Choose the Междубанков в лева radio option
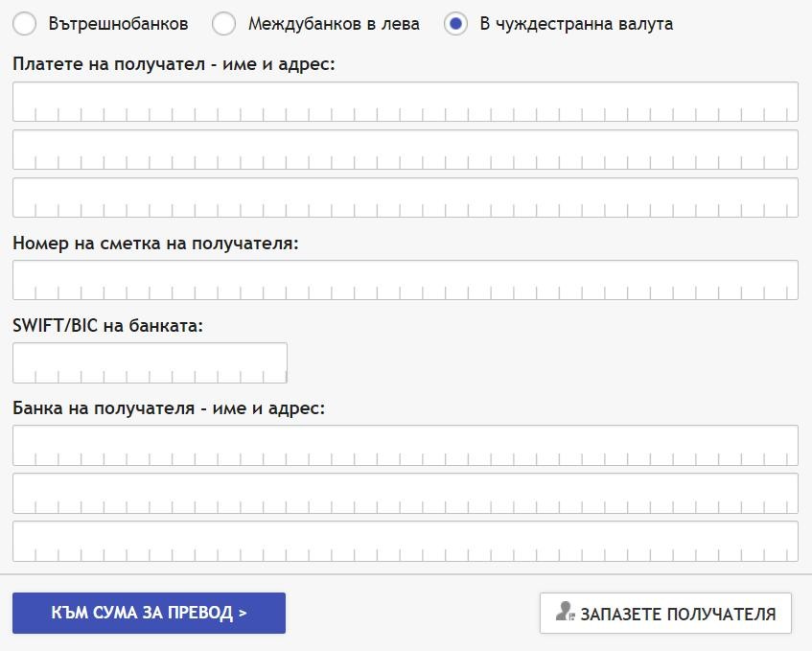 pos(223,24)
